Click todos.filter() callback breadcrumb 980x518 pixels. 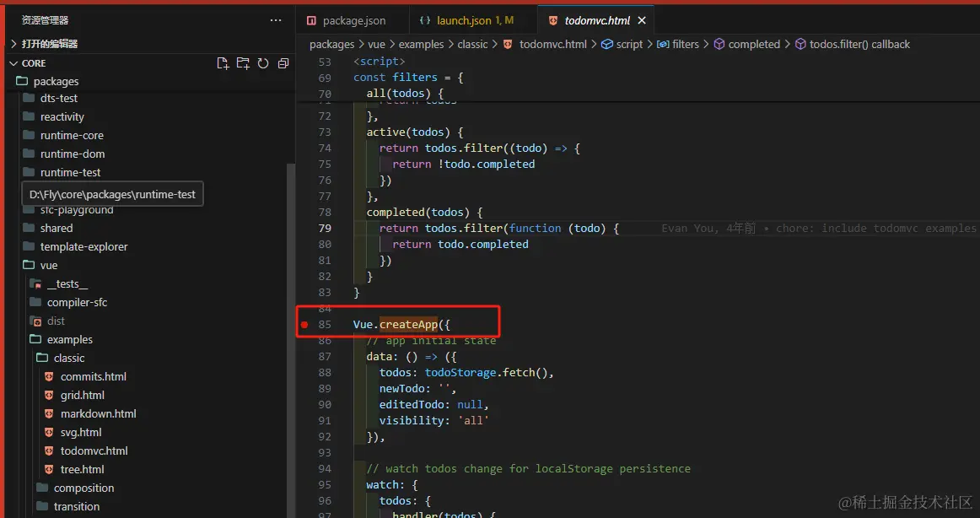point(853,45)
